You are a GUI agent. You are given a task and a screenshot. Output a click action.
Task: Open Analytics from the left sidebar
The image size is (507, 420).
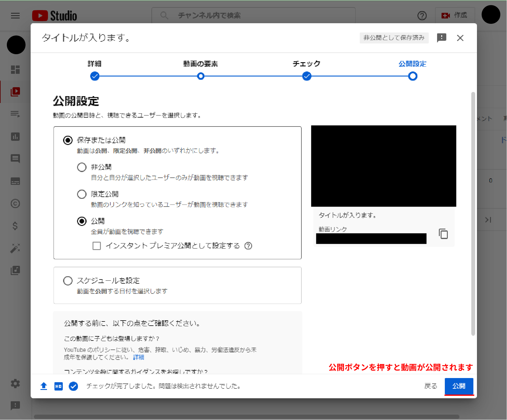[15, 137]
